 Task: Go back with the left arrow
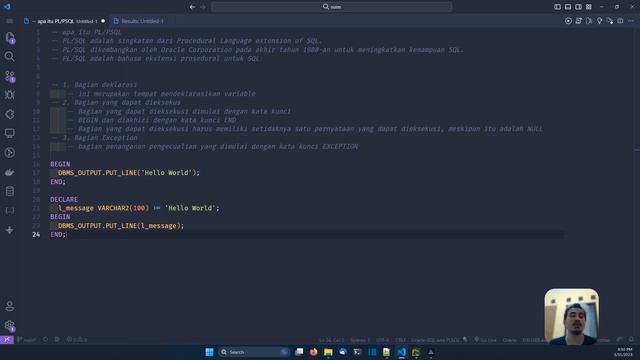tap(192, 7)
